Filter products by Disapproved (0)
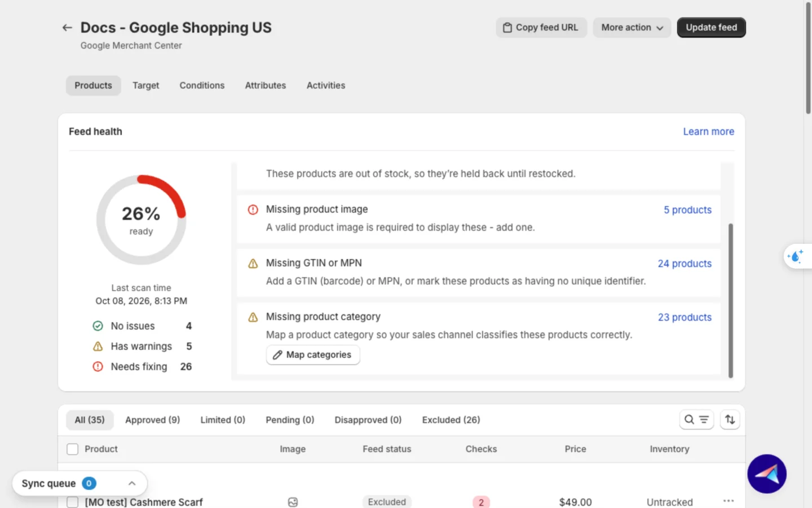Screen dimensions: 812x508 [368, 420]
